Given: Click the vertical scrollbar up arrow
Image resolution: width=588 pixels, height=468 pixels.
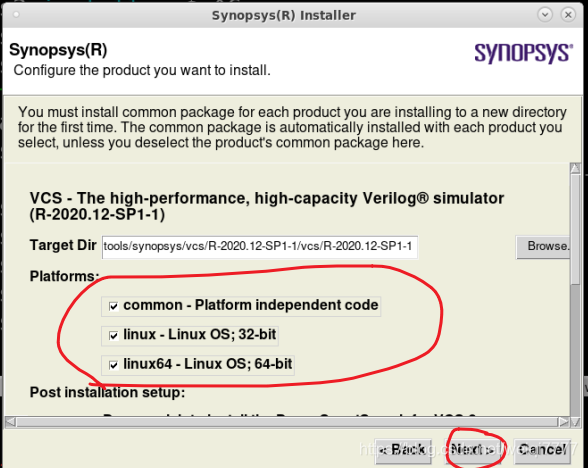Looking at the screenshot, I should click(575, 168).
